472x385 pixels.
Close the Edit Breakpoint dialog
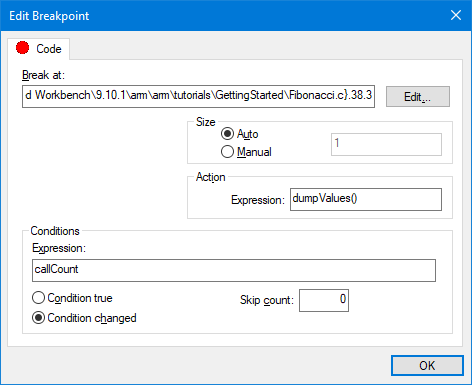456,15
